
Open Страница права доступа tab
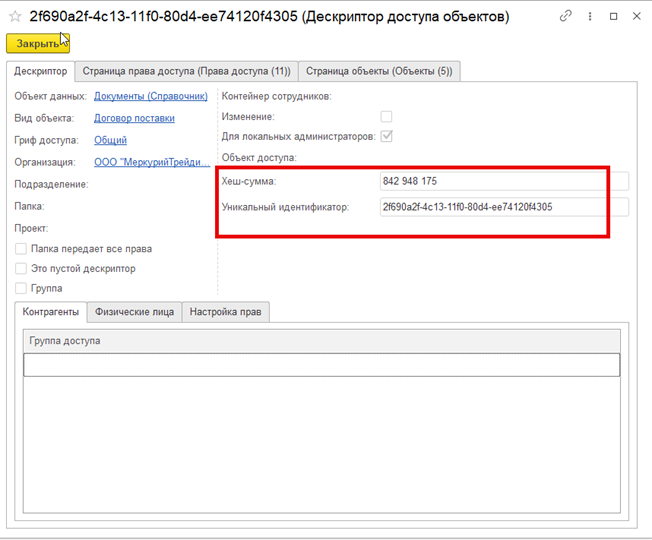point(186,71)
